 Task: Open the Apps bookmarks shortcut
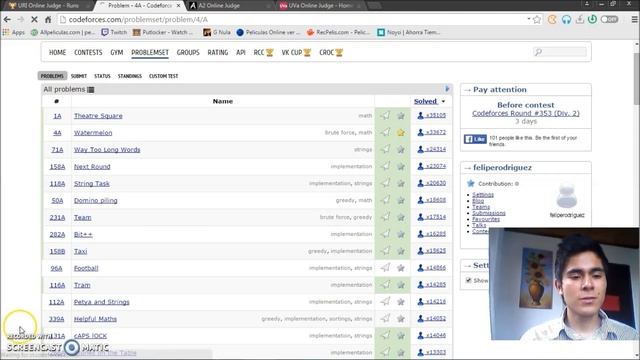tap(14, 32)
